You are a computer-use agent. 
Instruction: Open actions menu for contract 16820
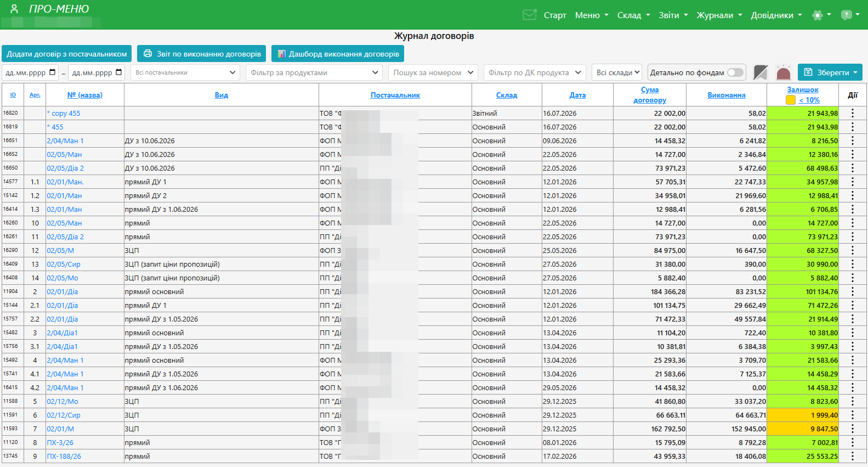853,113
